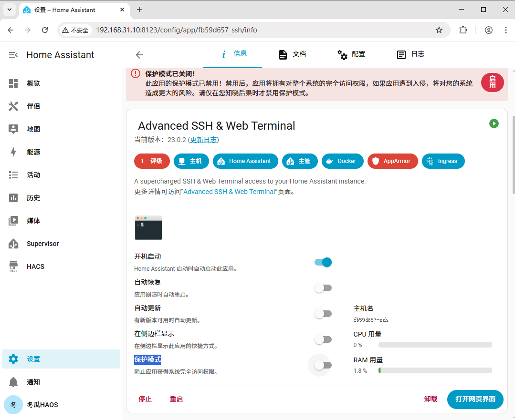
Task: Open the 冬瓜HAOS user profile
Action: point(61,405)
